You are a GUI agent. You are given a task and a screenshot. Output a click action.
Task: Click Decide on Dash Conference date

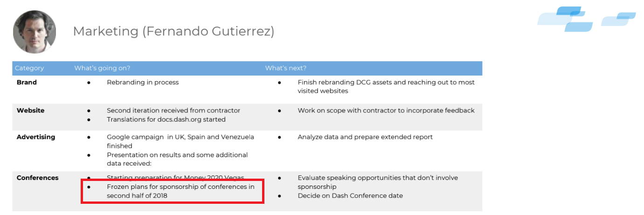click(x=350, y=196)
